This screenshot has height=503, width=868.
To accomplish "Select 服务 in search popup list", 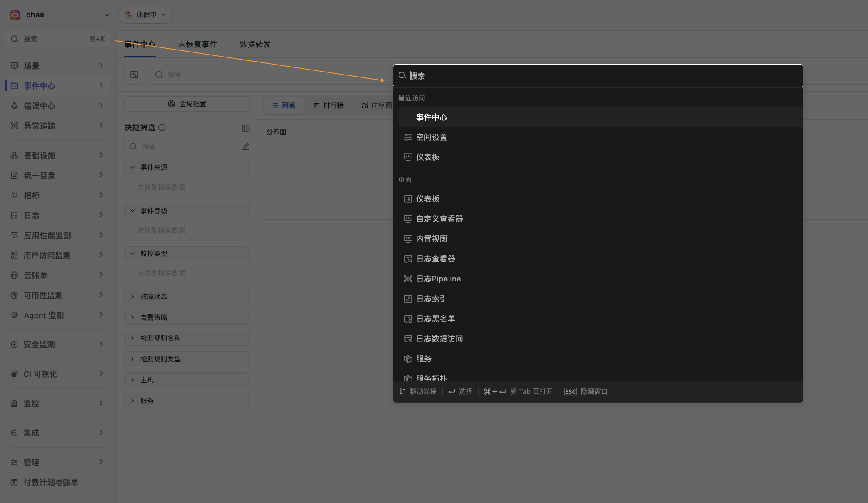I will (600, 359).
